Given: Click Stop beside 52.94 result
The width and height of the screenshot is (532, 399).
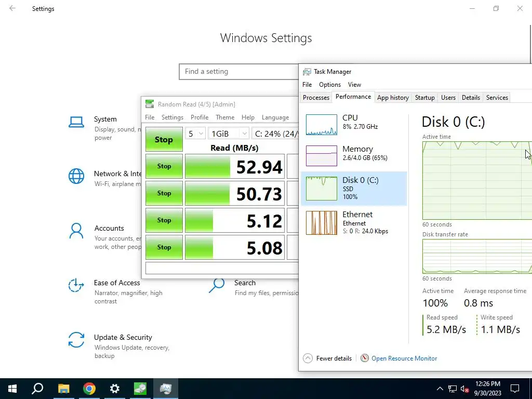Looking at the screenshot, I should pos(164,166).
